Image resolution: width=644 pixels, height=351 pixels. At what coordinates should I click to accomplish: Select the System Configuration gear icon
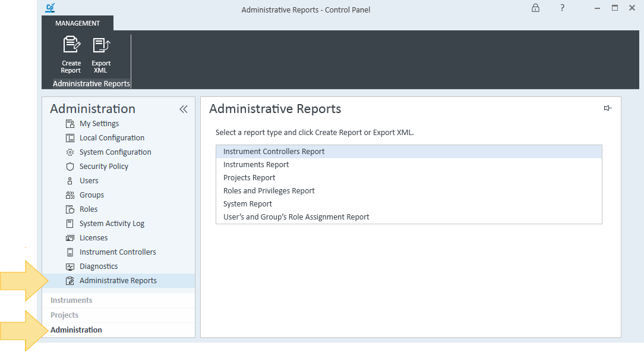[x=70, y=152]
